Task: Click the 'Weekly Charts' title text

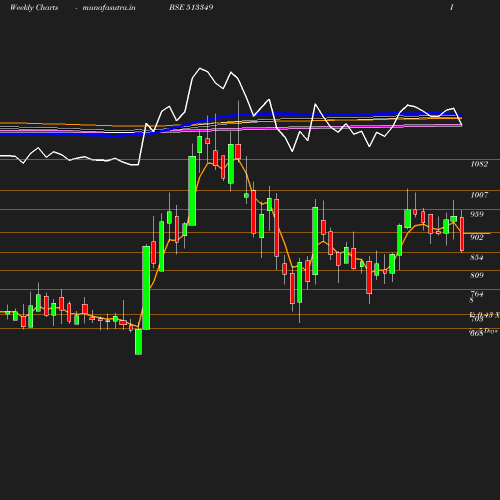Action: [34, 7]
